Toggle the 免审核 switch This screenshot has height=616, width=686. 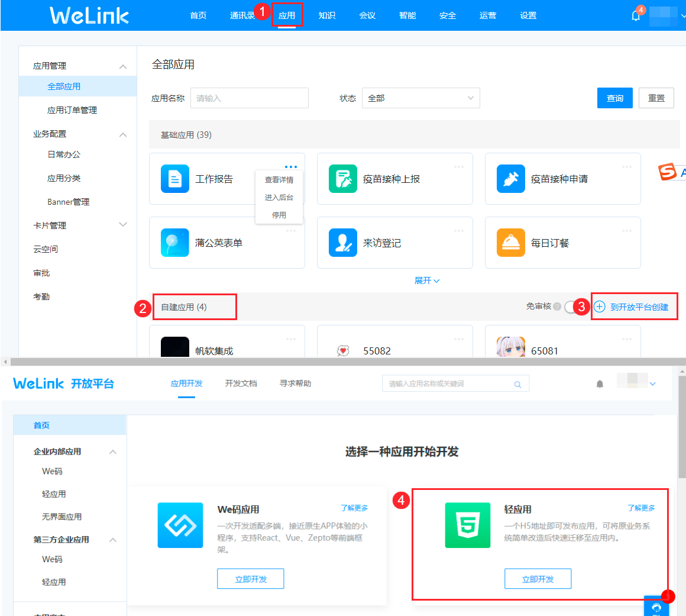(570, 307)
